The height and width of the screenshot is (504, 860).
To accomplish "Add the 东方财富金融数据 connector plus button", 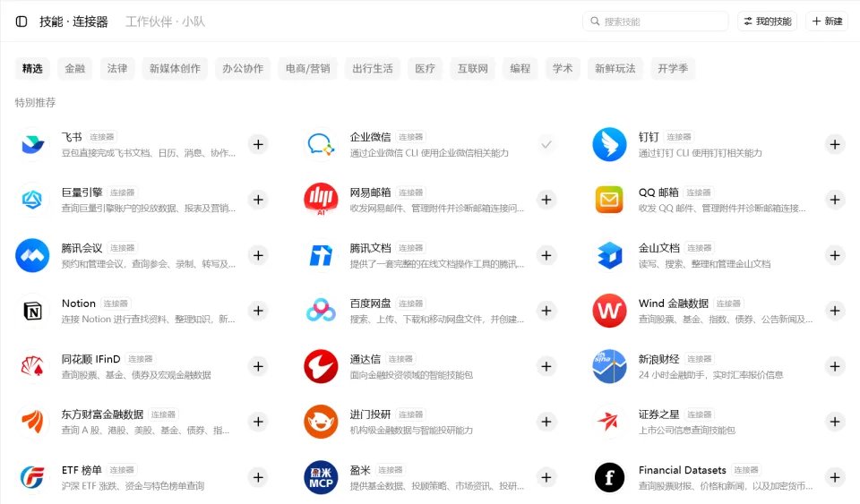I will (x=258, y=422).
